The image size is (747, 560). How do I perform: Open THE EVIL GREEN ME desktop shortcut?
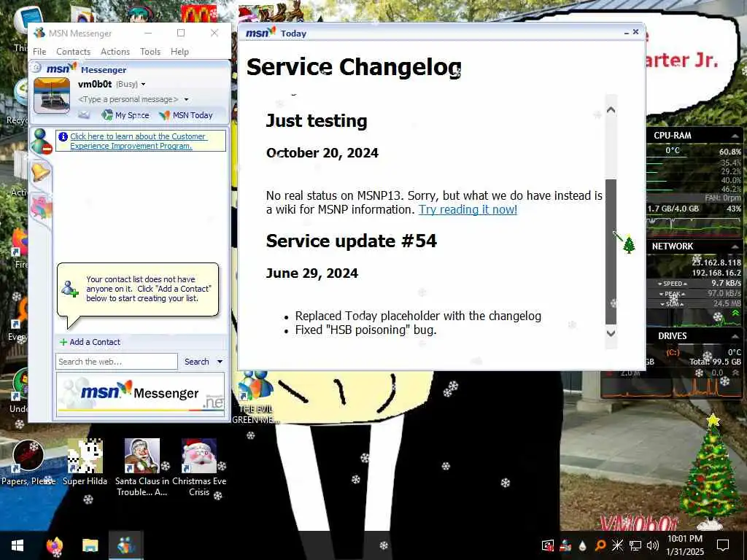[x=256, y=397]
